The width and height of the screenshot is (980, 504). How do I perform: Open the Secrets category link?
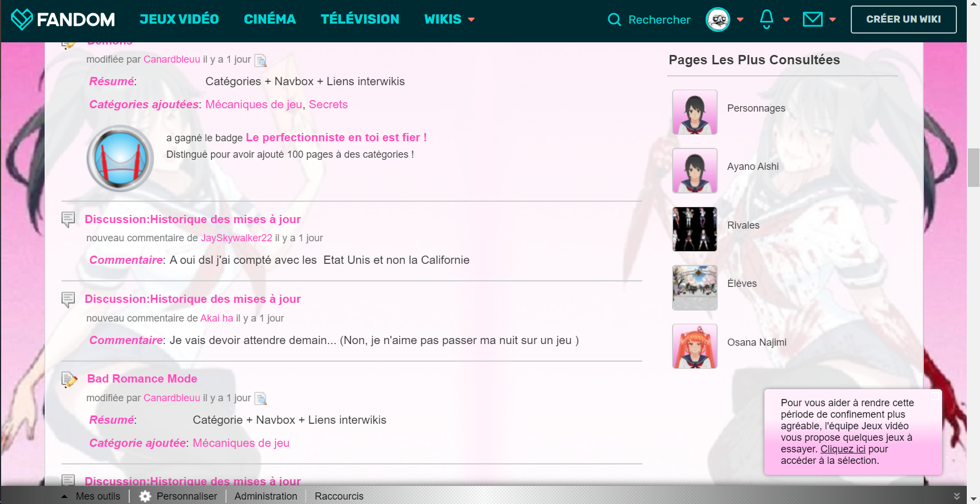(328, 104)
